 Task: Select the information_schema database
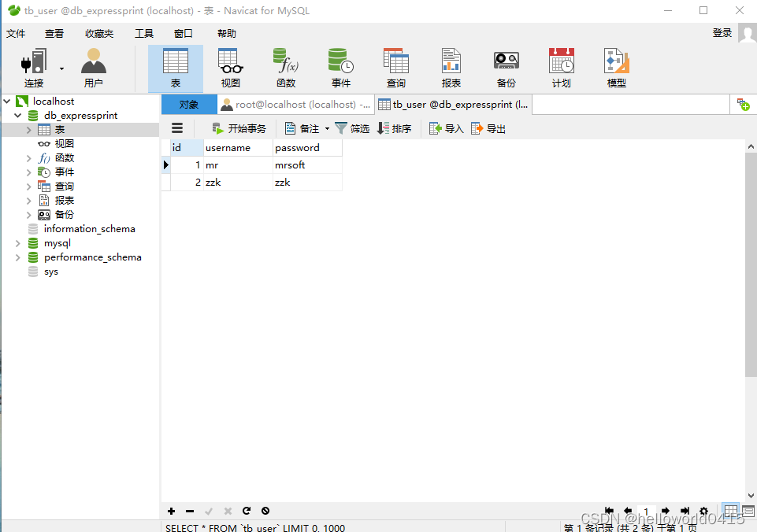pyautogui.click(x=89, y=229)
